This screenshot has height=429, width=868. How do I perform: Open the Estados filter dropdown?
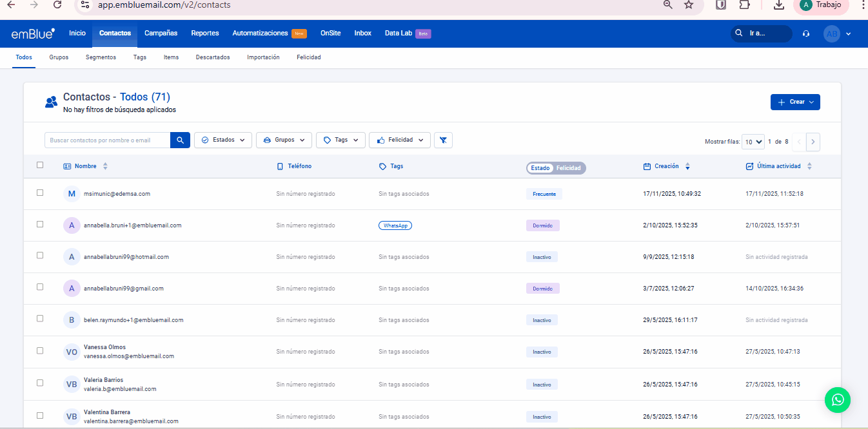(x=223, y=140)
